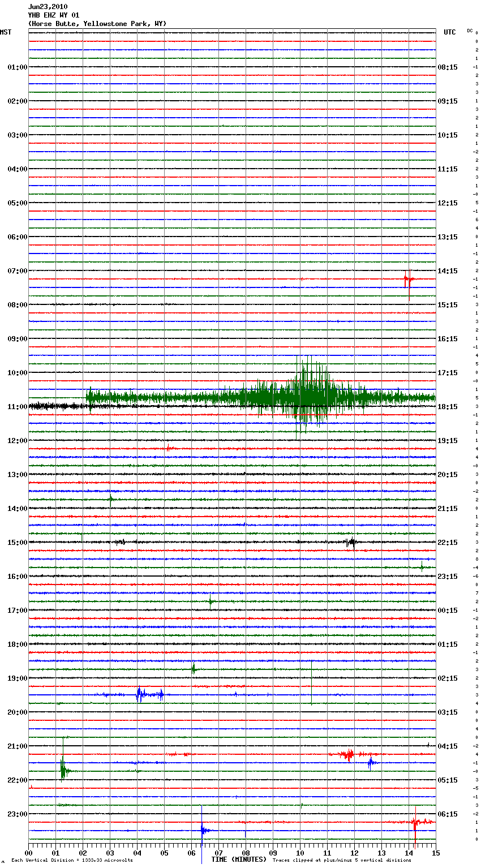This screenshot has width=481, height=868.
Task: Select the 22:00 MST row label
Action: [x=17, y=780]
